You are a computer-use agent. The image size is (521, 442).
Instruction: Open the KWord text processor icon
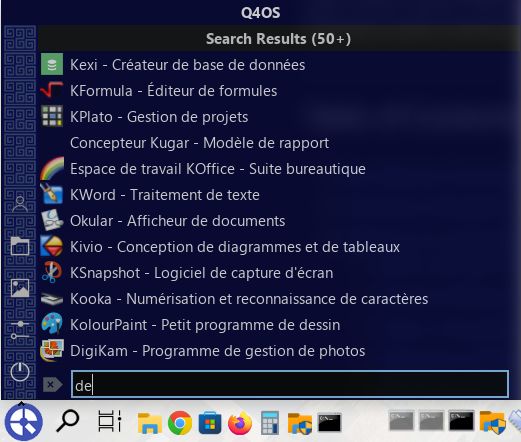[52, 194]
